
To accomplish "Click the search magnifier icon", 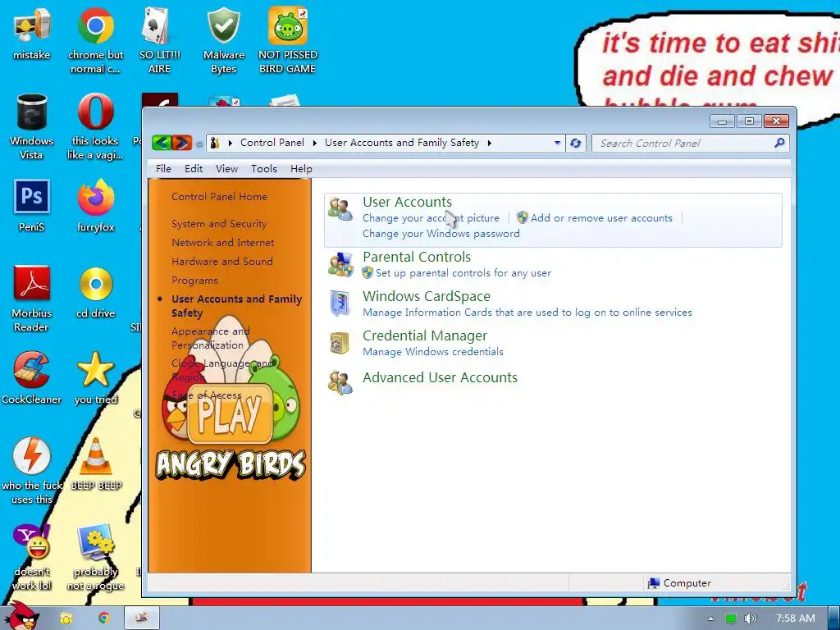I will coord(779,143).
